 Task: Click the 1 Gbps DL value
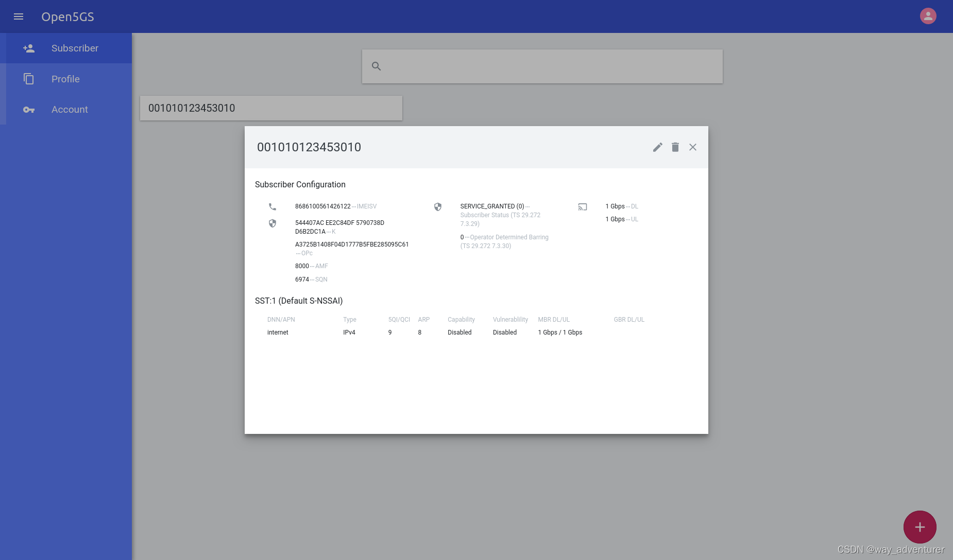point(615,206)
